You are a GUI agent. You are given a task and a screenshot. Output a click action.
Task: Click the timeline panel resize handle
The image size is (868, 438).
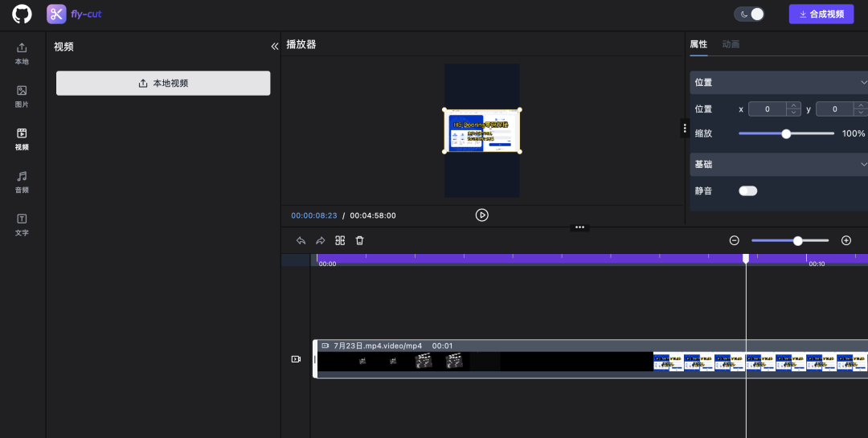point(579,227)
